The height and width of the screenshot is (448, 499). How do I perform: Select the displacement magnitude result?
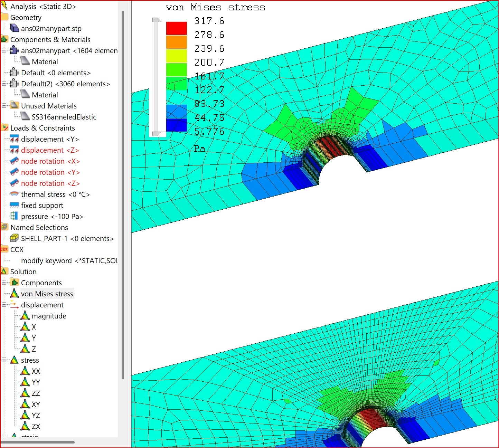tap(49, 316)
